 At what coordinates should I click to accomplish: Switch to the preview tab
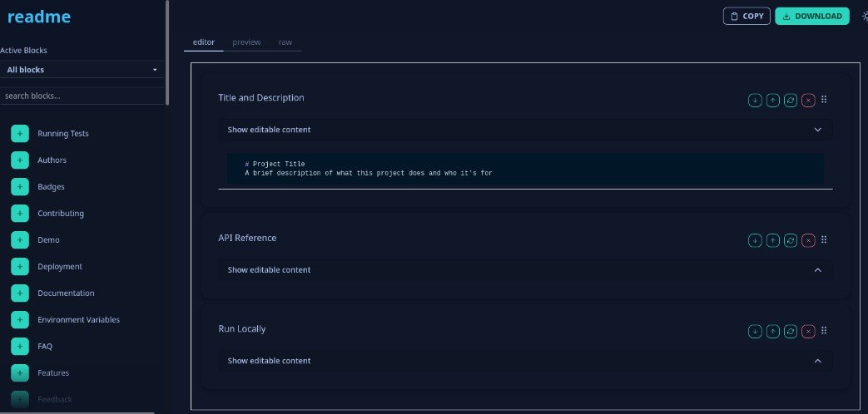(246, 42)
